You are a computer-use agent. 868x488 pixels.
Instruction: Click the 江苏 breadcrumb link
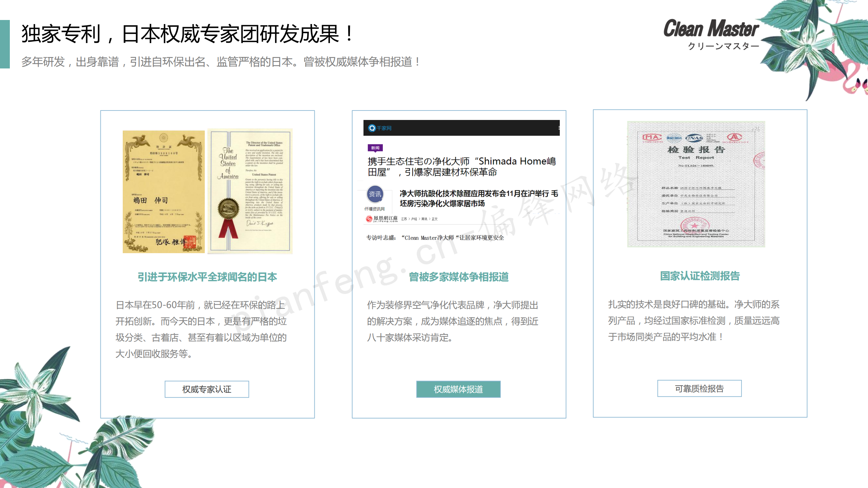[404, 219]
